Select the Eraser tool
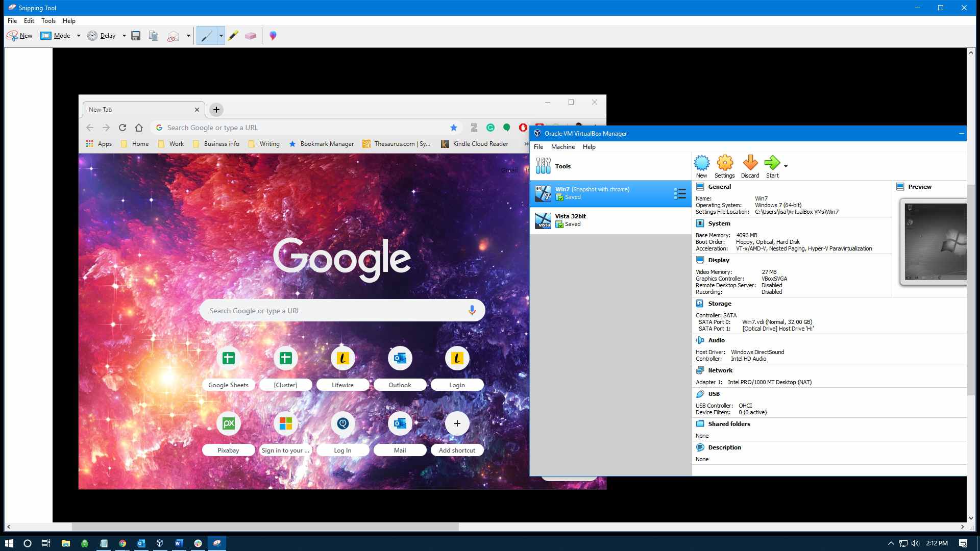The image size is (980, 551). tap(251, 36)
